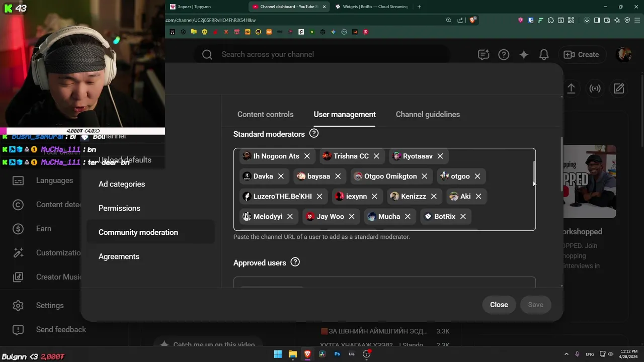Image resolution: width=644 pixels, height=362 pixels.
Task: Click the moderators list scrollbar
Action: 534,173
